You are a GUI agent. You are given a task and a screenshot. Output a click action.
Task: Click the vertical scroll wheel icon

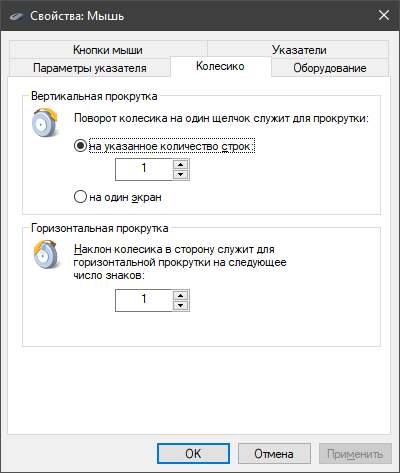(x=45, y=122)
